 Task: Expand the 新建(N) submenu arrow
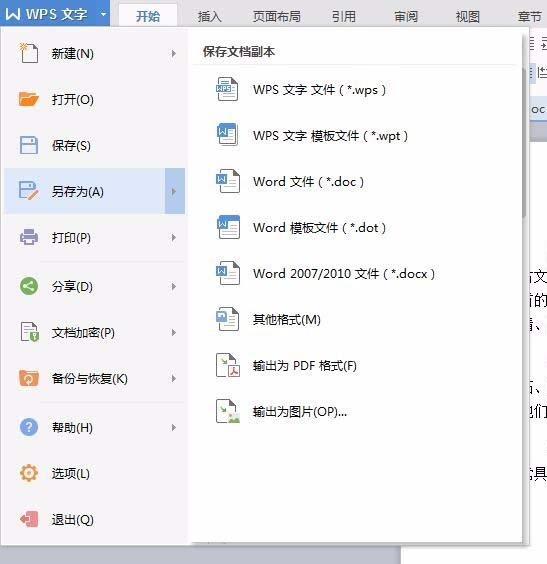pyautogui.click(x=174, y=54)
